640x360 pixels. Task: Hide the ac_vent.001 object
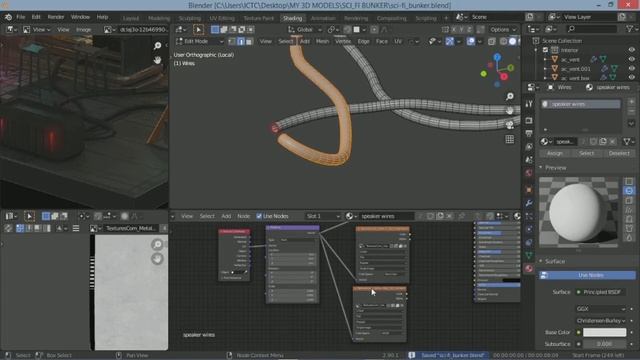(x=631, y=69)
